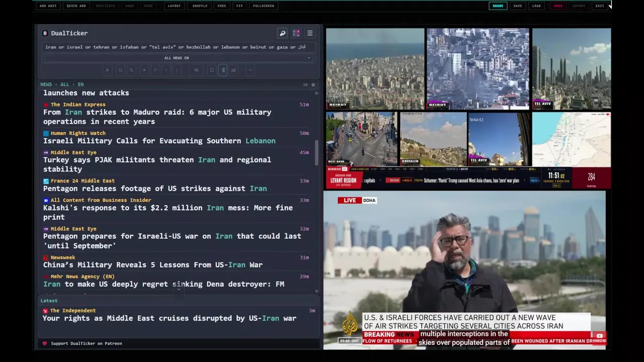Open news feed settings gear icon
The width and height of the screenshot is (644, 362).
click(x=313, y=85)
